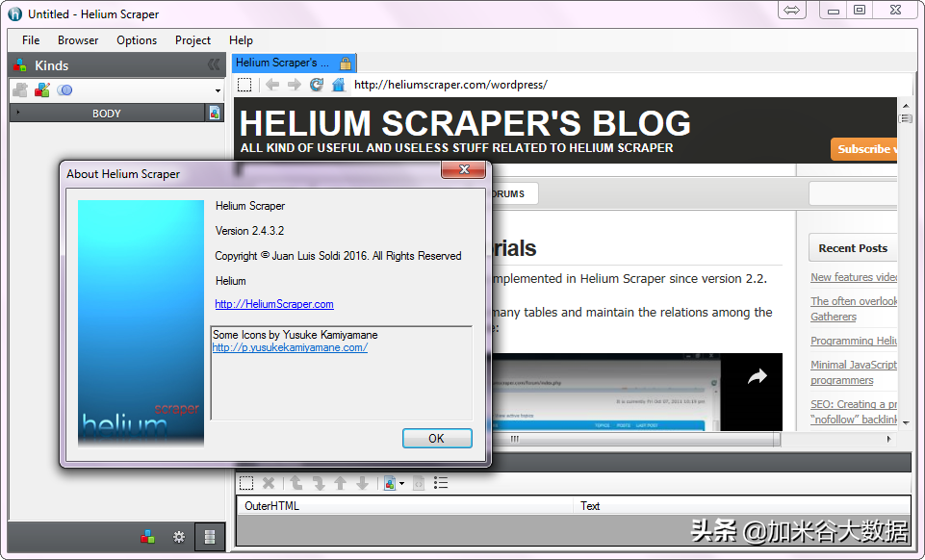Open the Kinds toolbar overflow dropdown arrow
Viewport: 925px width, 560px height.
[x=218, y=90]
